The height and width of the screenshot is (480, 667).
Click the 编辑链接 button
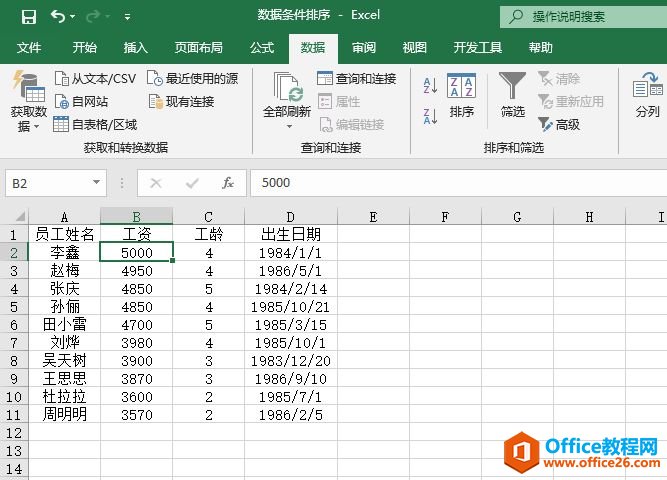coord(351,125)
